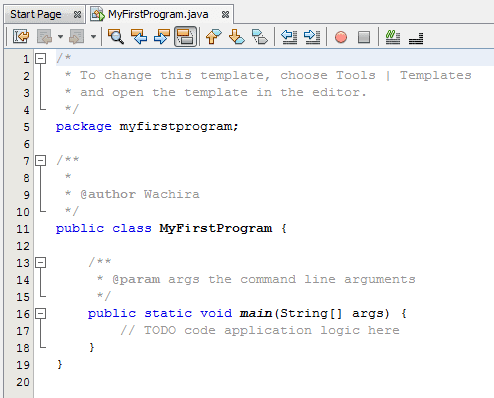The height and width of the screenshot is (398, 494).
Task: Collapse the Javadoc fold at line 7
Action: point(40,161)
